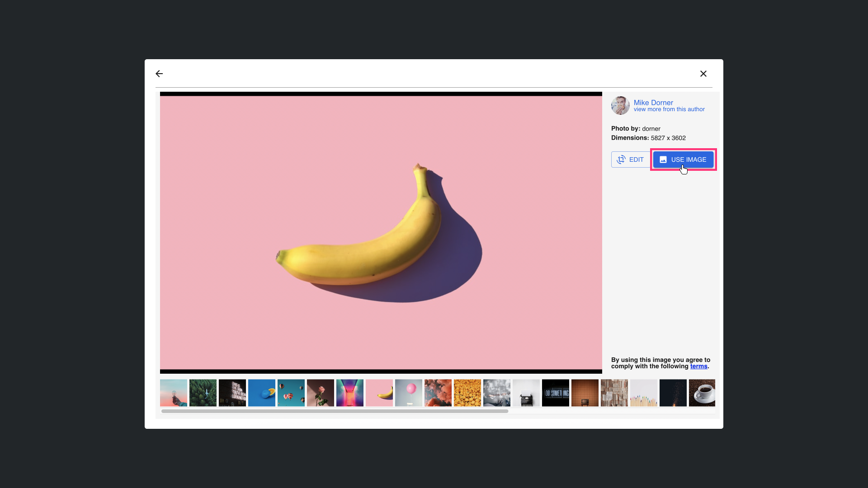Click the 'view more from this author' link
868x488 pixels.
click(669, 109)
